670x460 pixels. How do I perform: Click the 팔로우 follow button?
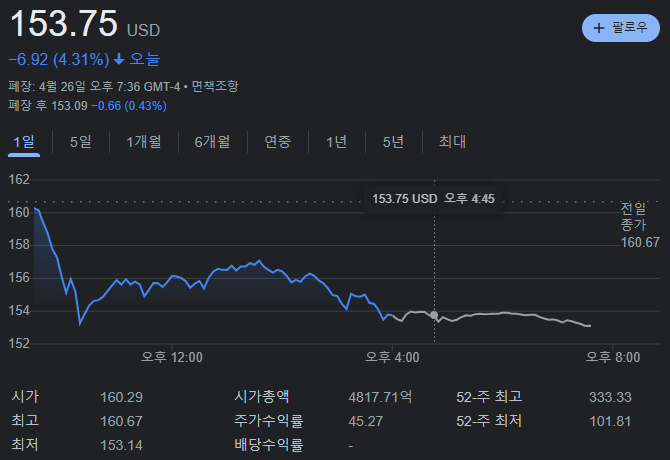click(620, 28)
